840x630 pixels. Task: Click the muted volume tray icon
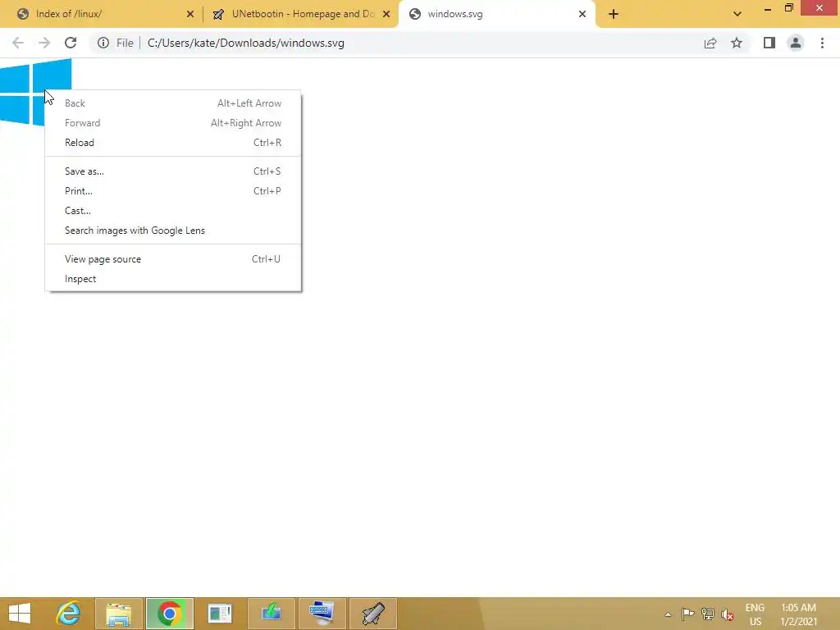tap(728, 614)
